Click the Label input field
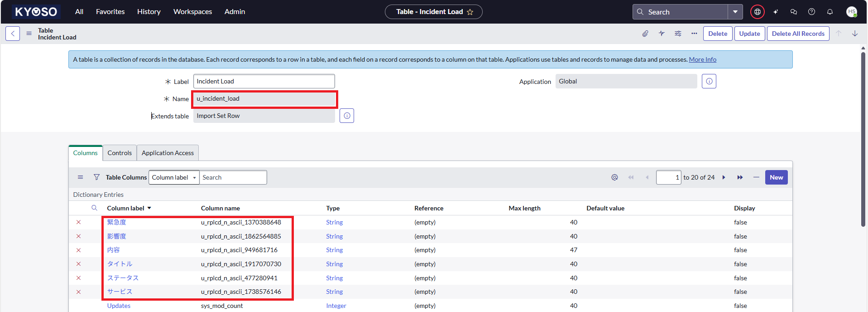Viewport: 868px width, 312px height. 264,81
